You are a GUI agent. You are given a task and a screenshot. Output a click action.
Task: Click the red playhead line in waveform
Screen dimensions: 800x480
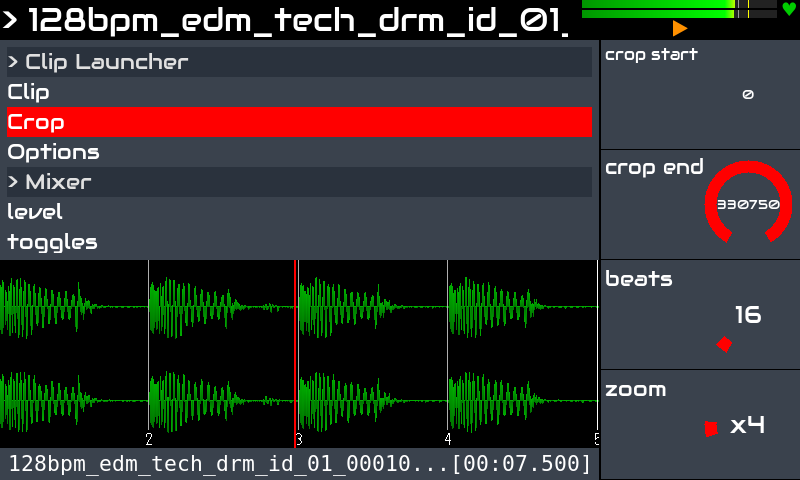click(x=295, y=353)
